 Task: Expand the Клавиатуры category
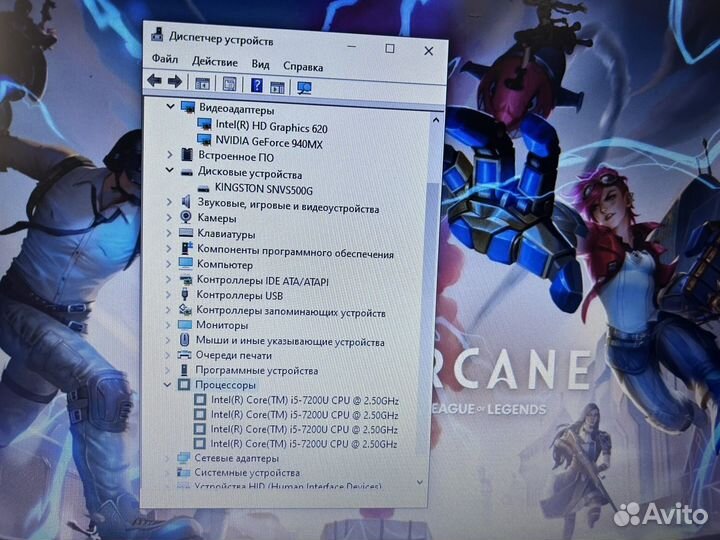(169, 233)
